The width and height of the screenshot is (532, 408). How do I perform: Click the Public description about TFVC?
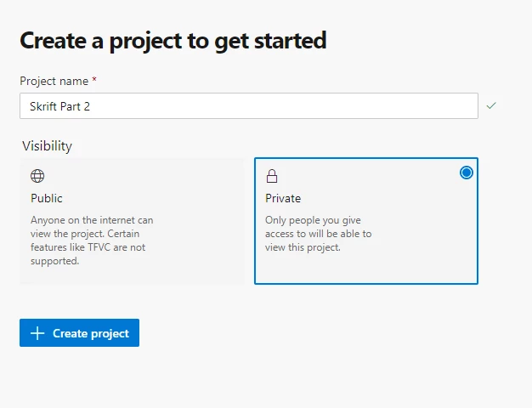92,241
